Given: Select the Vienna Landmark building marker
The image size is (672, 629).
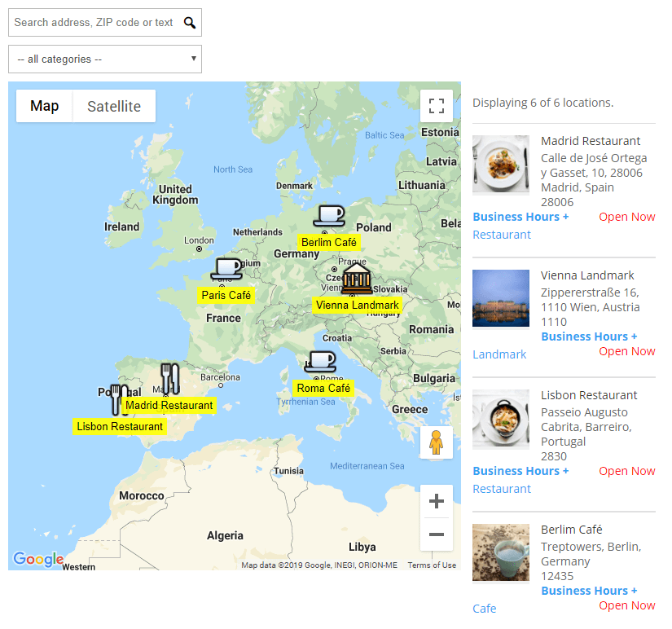Looking at the screenshot, I should [x=357, y=279].
